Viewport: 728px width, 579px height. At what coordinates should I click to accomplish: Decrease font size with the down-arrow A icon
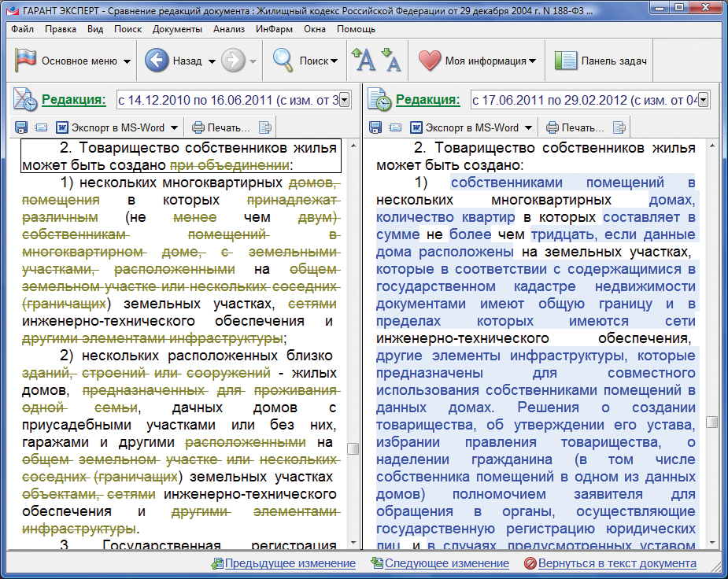click(x=391, y=60)
